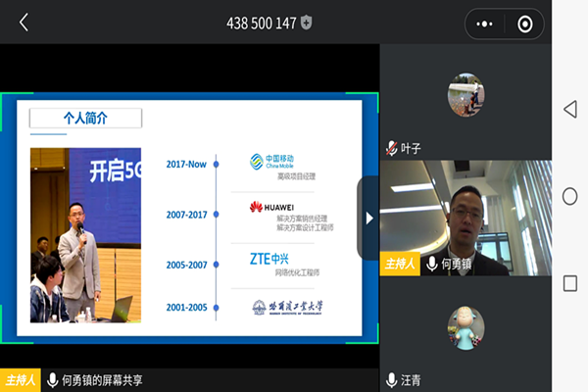588x392 pixels.
Task: Open the three-dots more options menu
Action: pos(485,24)
